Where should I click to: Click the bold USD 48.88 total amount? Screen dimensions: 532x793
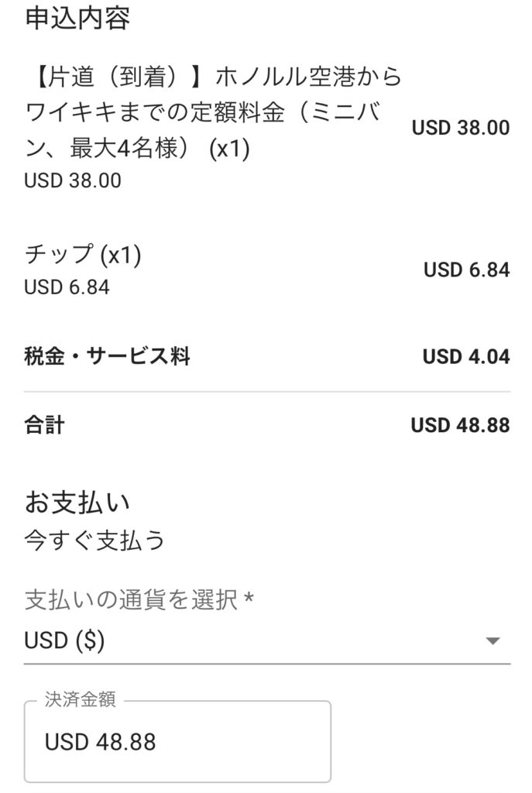[x=460, y=425]
